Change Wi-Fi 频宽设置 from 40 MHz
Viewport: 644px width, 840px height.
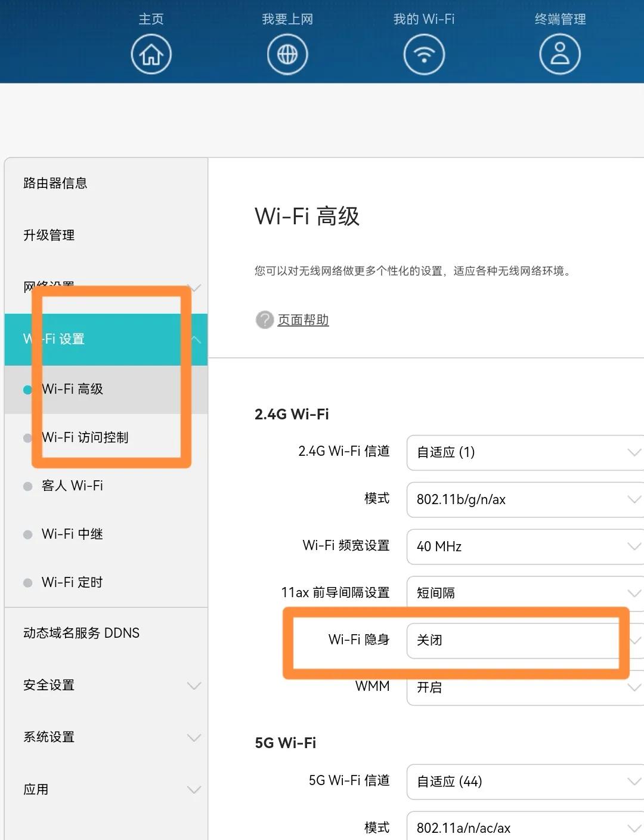(525, 546)
